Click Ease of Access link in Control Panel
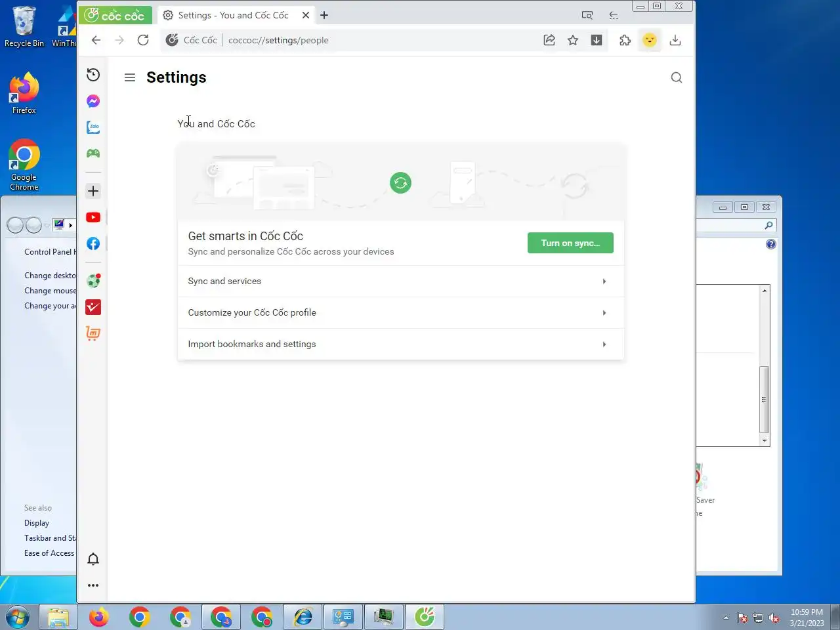 tap(50, 553)
